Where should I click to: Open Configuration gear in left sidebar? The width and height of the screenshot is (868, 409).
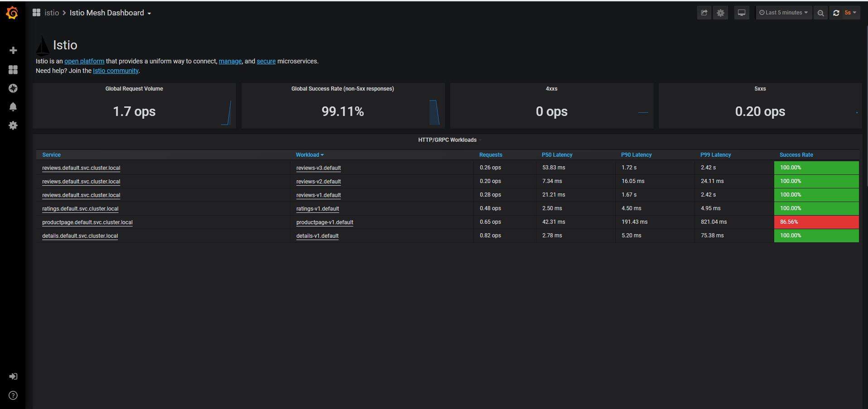[13, 125]
